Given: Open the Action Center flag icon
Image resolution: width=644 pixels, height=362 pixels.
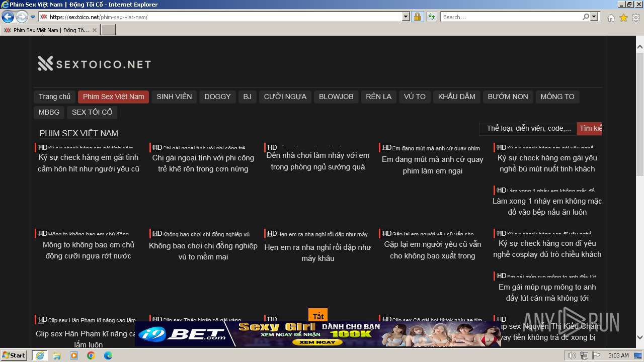Looking at the screenshot, I should pos(596,355).
